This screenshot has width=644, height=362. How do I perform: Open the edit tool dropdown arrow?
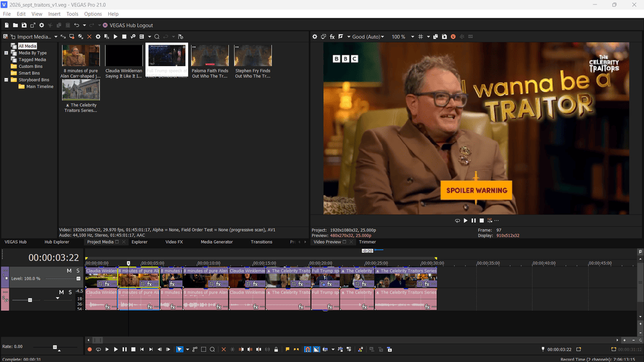(x=187, y=349)
